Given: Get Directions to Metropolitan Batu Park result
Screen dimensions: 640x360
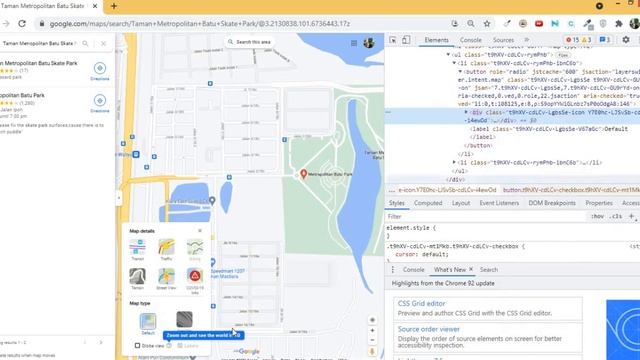Looking at the screenshot, I should [100, 103].
